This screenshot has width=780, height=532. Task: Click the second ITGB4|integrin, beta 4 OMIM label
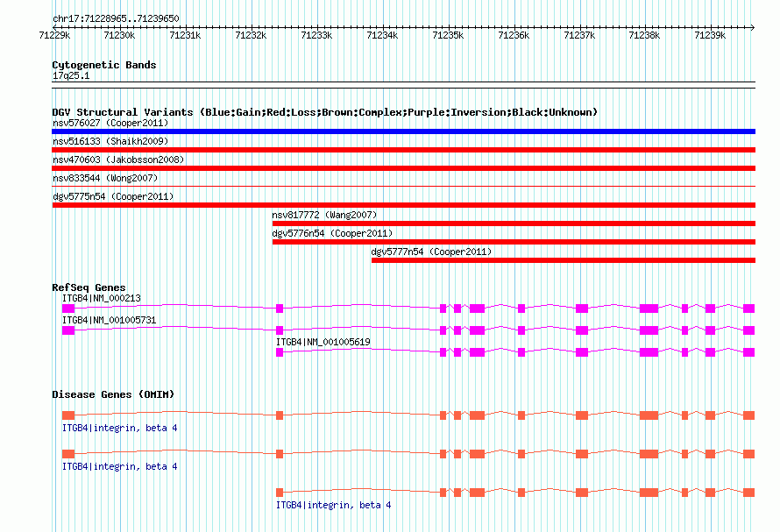coord(119,466)
